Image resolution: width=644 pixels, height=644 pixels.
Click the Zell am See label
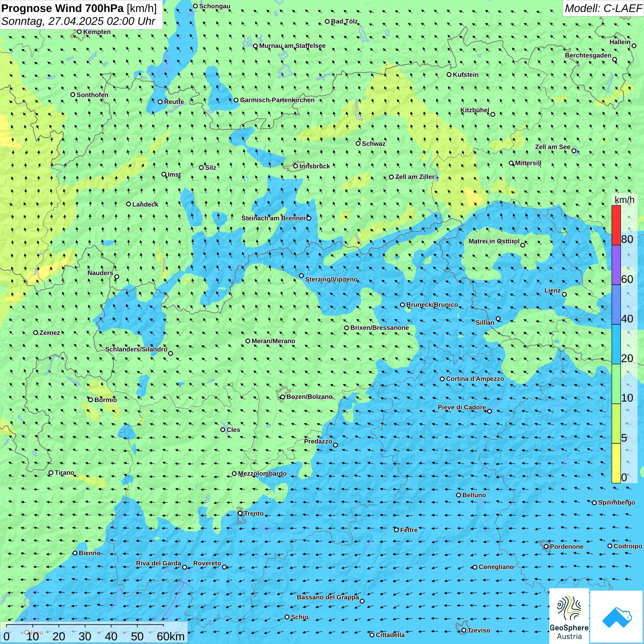click(552, 147)
